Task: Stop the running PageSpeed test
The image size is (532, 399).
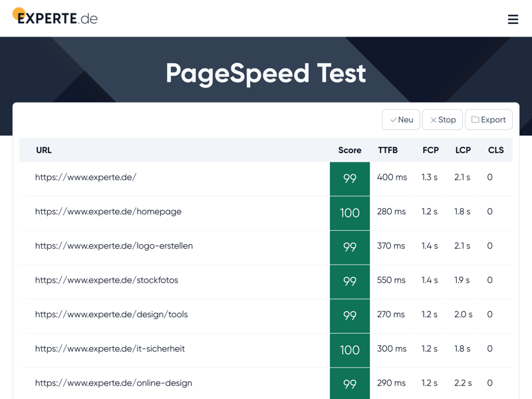Action: coord(442,120)
